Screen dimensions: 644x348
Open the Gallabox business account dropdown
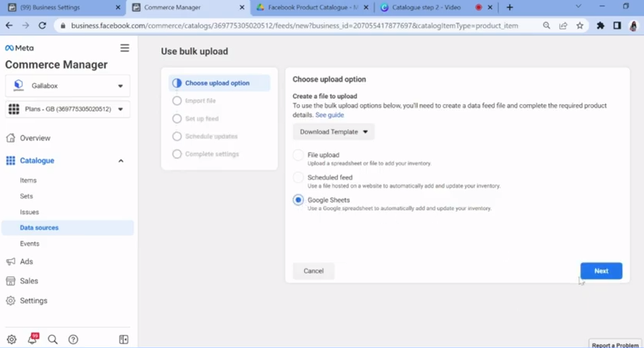tap(68, 86)
